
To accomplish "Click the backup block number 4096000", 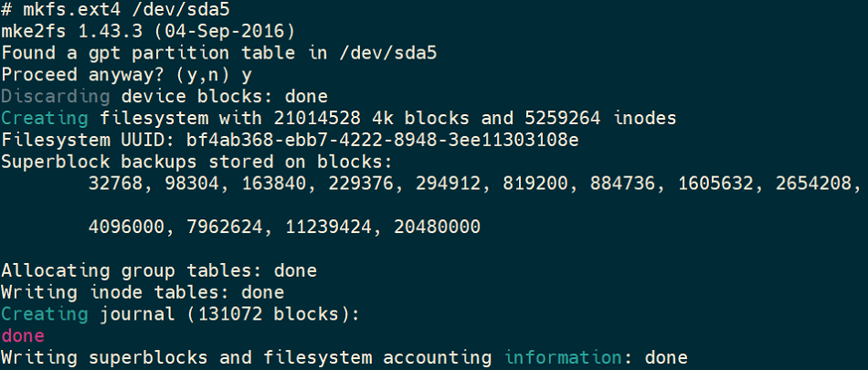I will pos(125,227).
